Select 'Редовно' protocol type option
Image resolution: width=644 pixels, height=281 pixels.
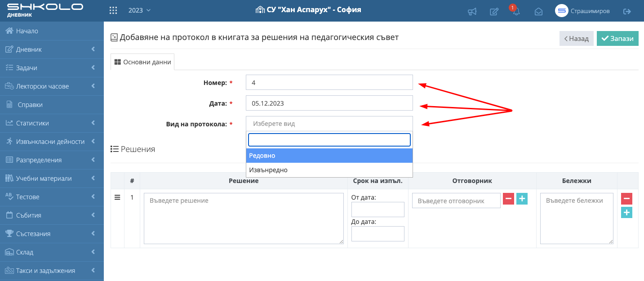pyautogui.click(x=329, y=156)
